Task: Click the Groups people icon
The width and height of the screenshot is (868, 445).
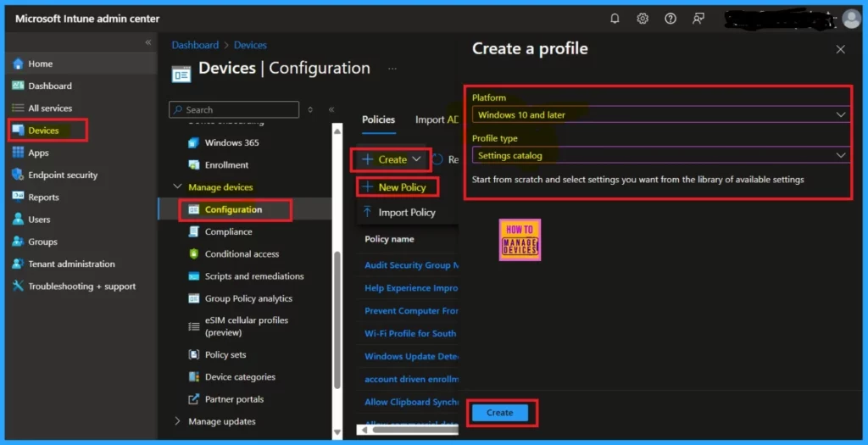Action: tap(19, 242)
